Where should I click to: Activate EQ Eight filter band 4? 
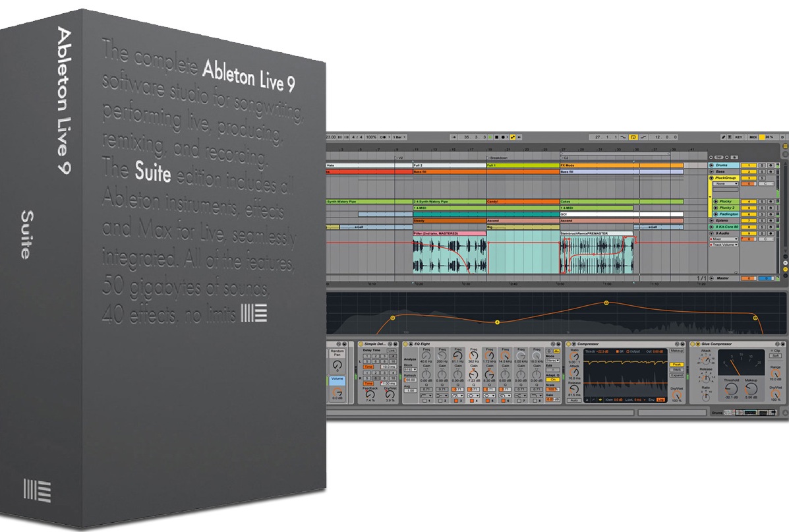472,401
